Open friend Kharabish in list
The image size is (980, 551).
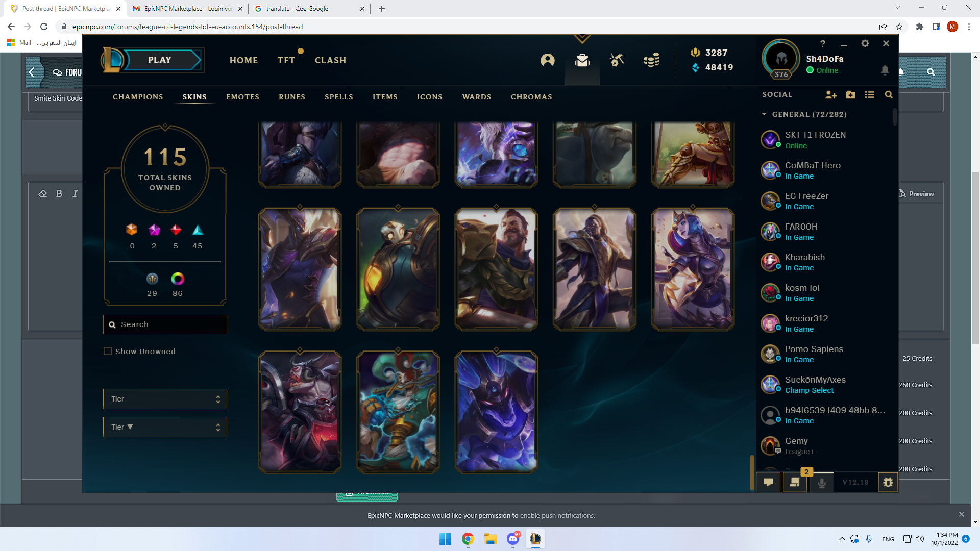[x=824, y=262]
